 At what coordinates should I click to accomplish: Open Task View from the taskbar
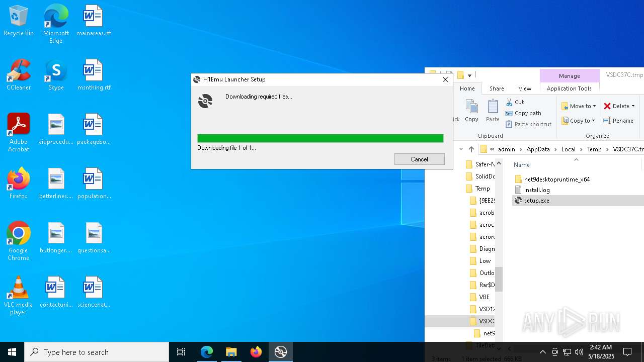pos(181,352)
